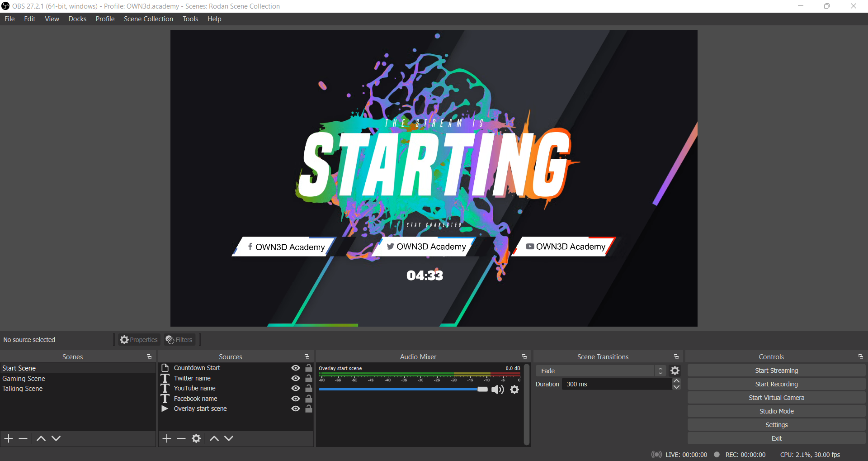Image resolution: width=868 pixels, height=461 pixels.
Task: Increase transition duration with up arrow
Action: coord(676,381)
